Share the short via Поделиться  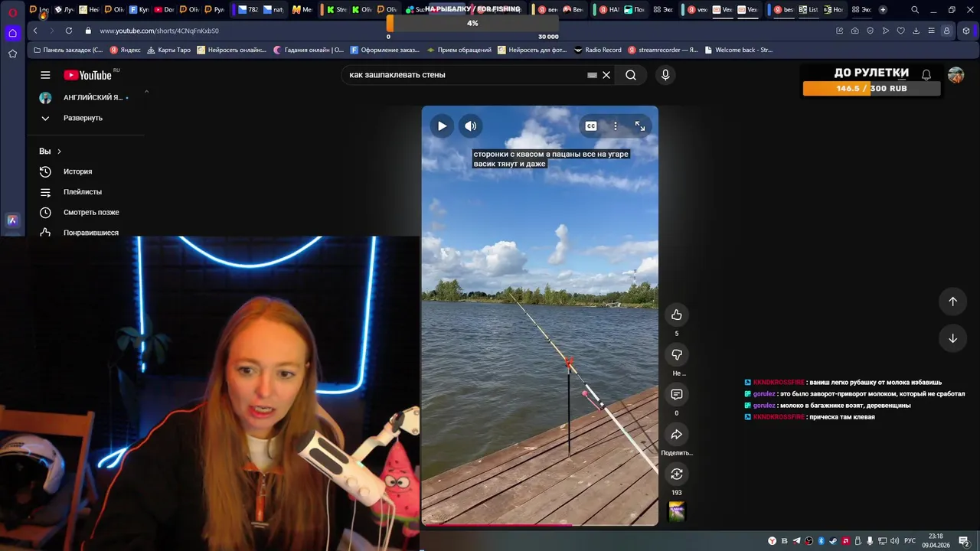(x=677, y=435)
